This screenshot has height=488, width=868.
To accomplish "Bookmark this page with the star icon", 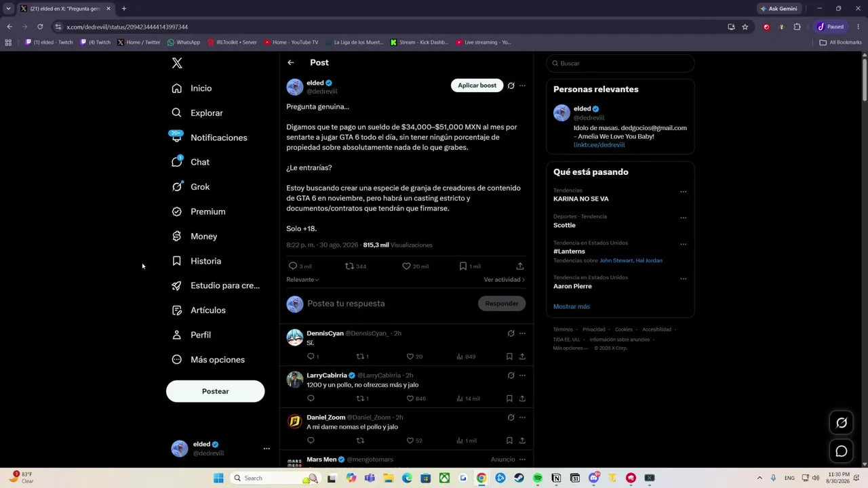I will point(745,27).
